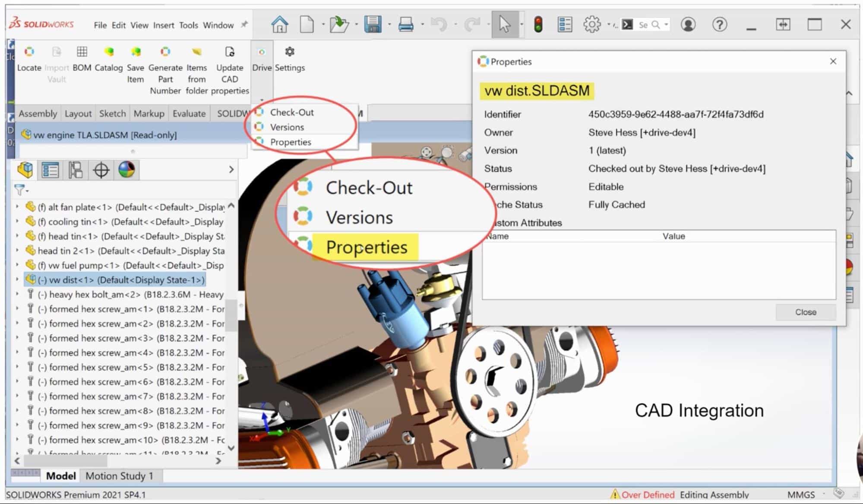Image resolution: width=863 pixels, height=504 pixels.
Task: Select head tin 2<1> in the tree
Action: (125, 251)
